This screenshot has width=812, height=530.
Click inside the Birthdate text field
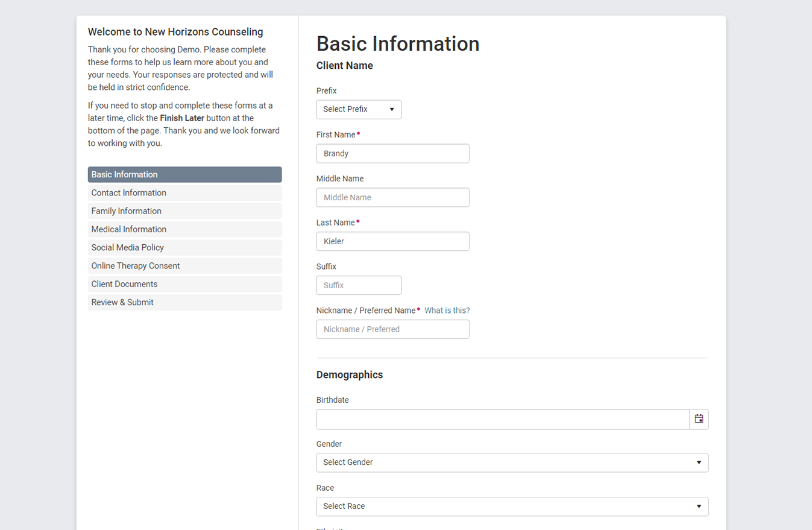(502, 419)
